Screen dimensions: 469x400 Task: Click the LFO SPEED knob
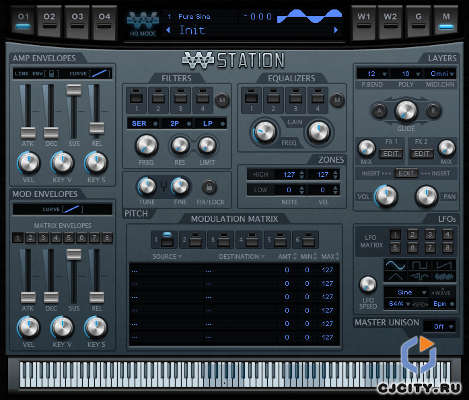coord(368,284)
